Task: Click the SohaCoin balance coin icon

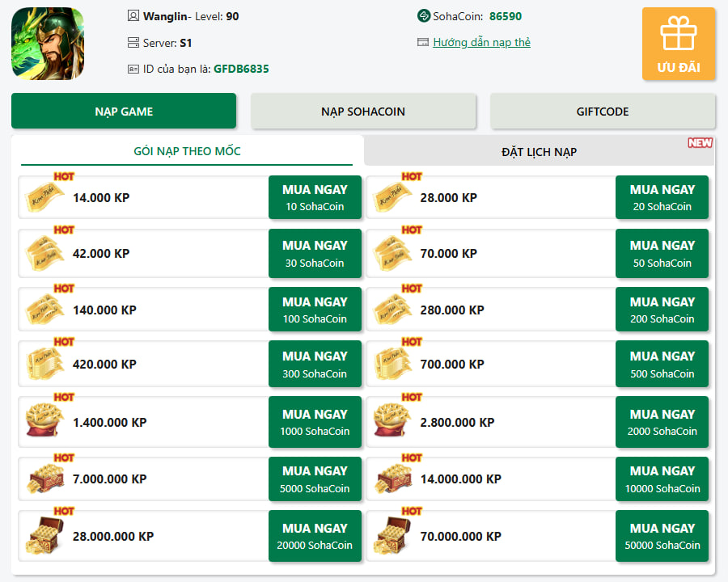Action: pyautogui.click(x=423, y=16)
